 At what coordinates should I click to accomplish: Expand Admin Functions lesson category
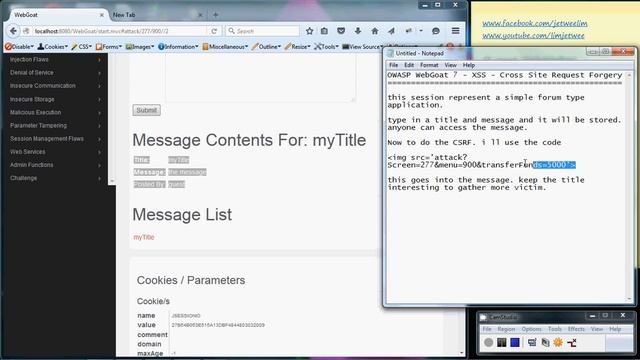coord(56,165)
